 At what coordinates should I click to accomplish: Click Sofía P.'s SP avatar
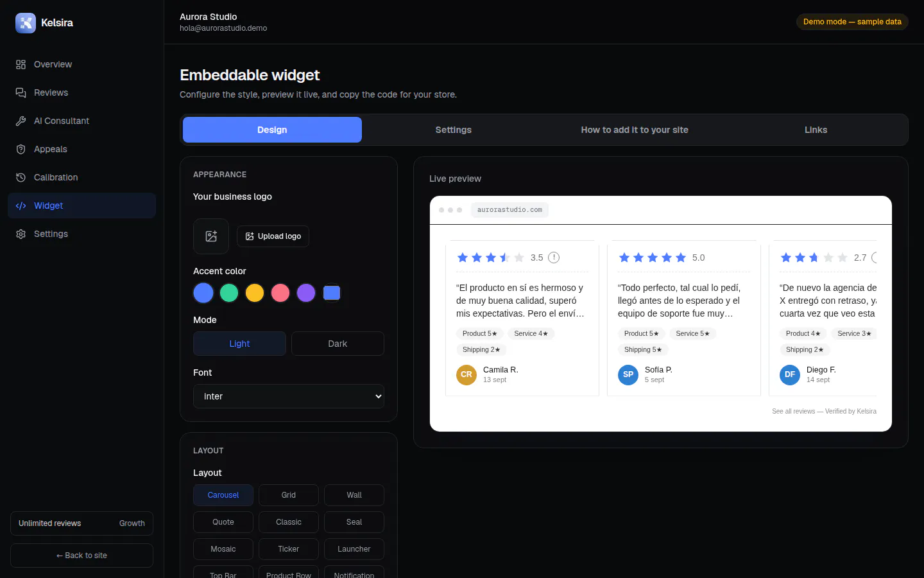coord(628,374)
